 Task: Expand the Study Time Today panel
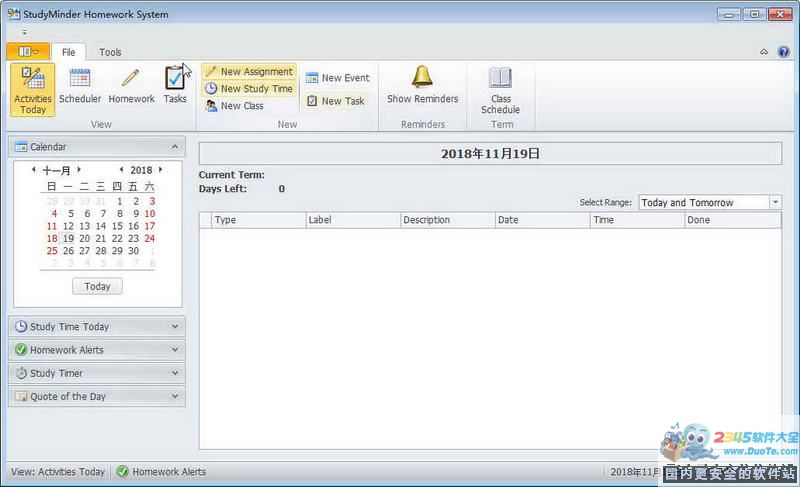coord(175,326)
